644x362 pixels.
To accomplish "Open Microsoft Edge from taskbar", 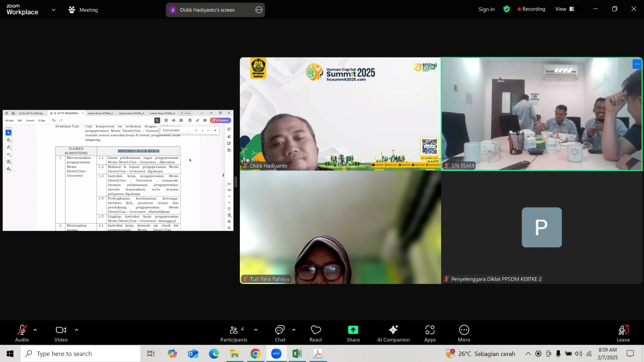I will pyautogui.click(x=214, y=354).
